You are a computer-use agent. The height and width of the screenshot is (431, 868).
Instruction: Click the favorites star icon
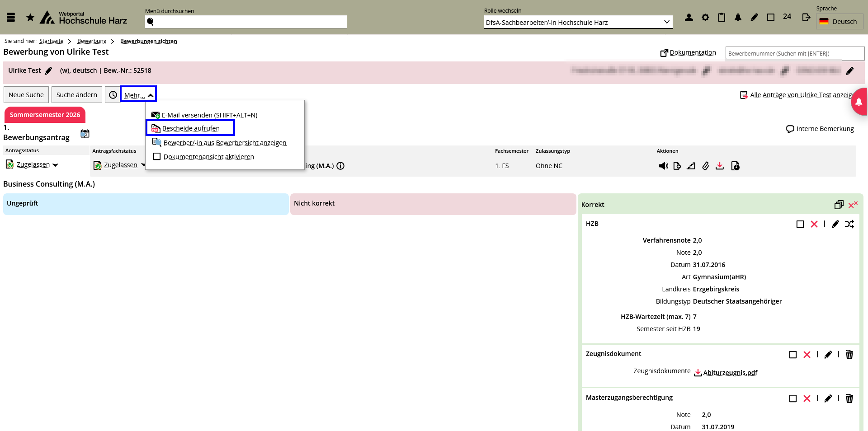click(30, 18)
